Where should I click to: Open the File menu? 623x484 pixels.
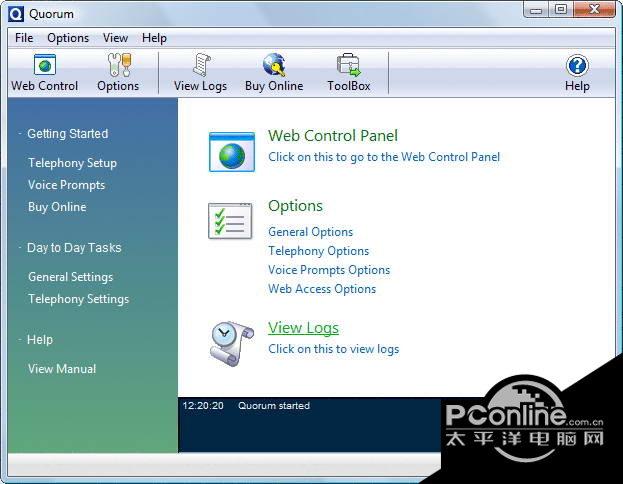(24, 38)
